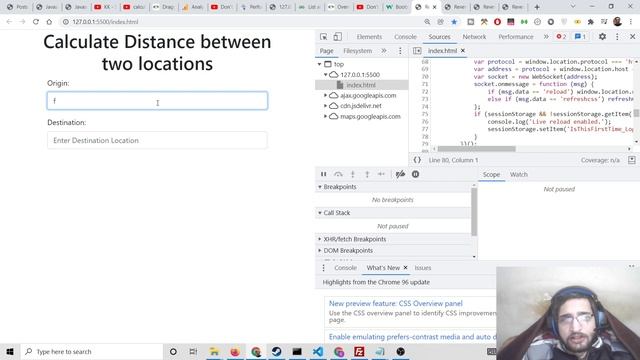Open the Console tab in drawer
The width and height of the screenshot is (640, 360).
click(x=345, y=268)
